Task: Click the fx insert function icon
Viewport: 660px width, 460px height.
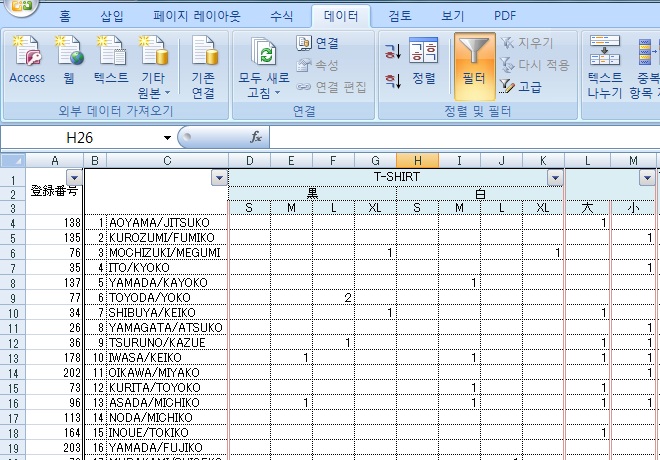Action: [256, 137]
